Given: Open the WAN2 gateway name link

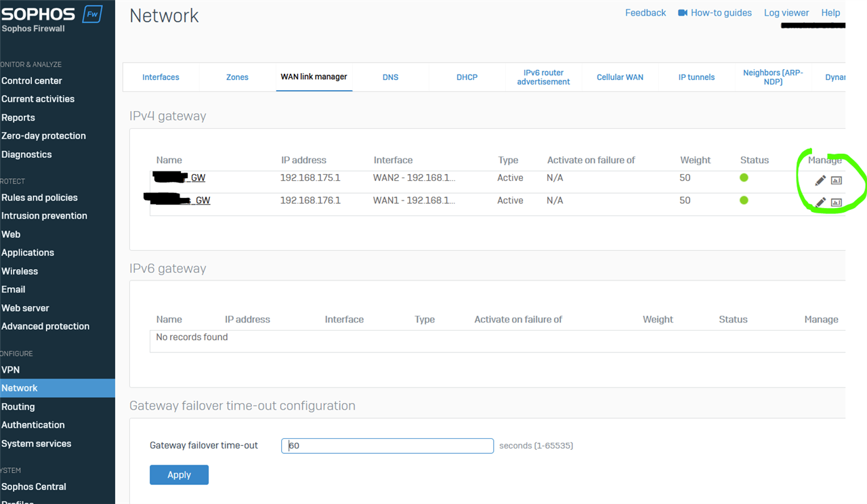Looking at the screenshot, I should click(180, 178).
